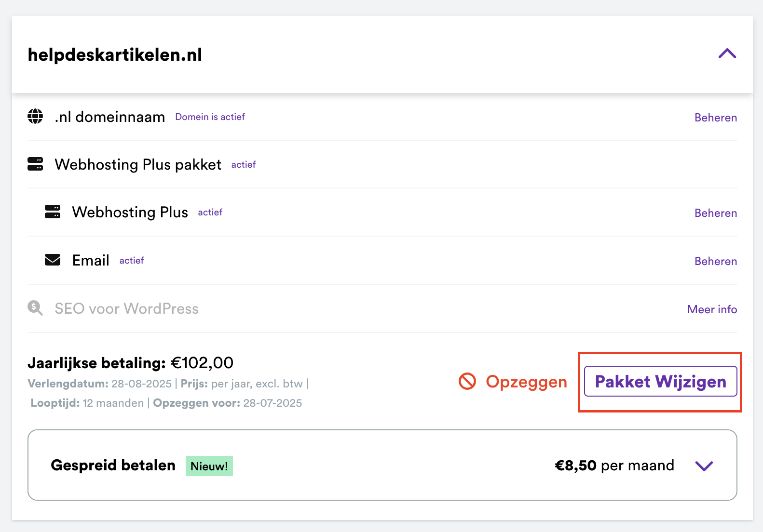Click the globe icon beside .nl domeinnaam

(35, 116)
